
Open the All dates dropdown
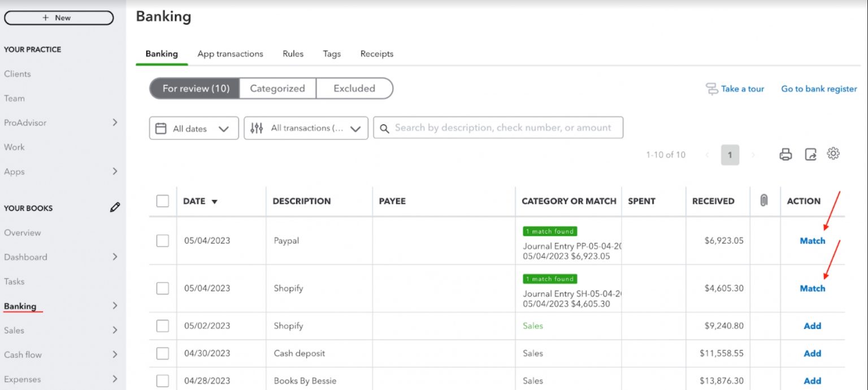[193, 128]
